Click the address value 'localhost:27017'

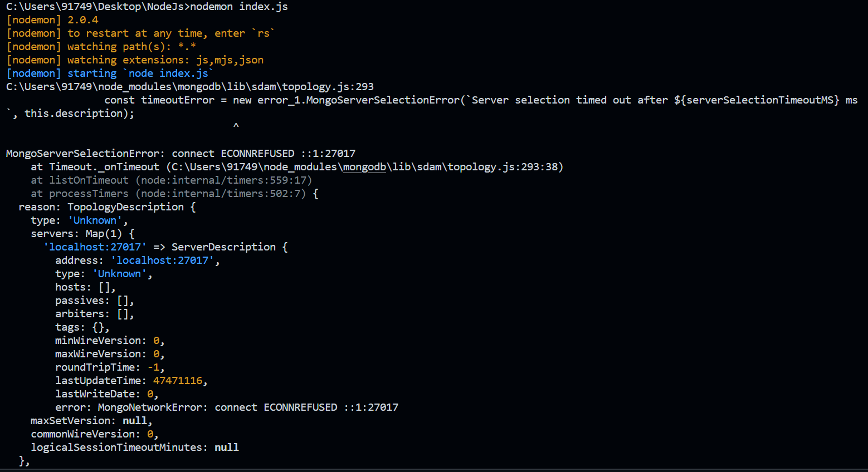click(162, 260)
